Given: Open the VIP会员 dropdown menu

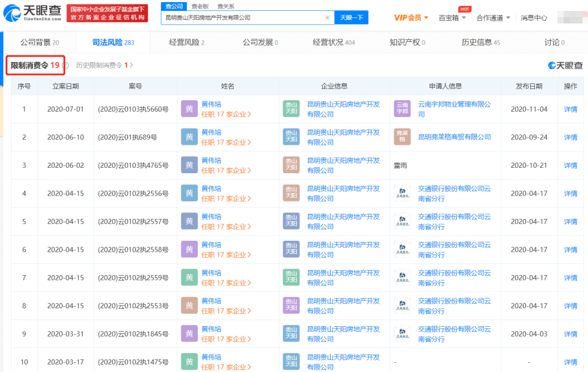Looking at the screenshot, I should pyautogui.click(x=411, y=17).
